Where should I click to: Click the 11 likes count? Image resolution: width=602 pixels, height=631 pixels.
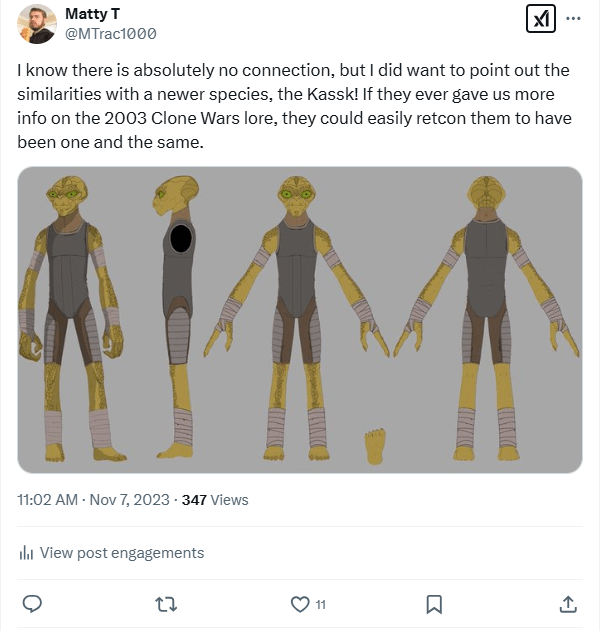[321, 604]
